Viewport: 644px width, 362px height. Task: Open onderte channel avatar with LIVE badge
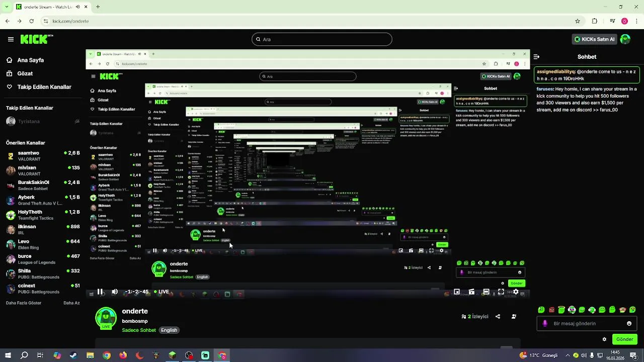click(x=106, y=318)
